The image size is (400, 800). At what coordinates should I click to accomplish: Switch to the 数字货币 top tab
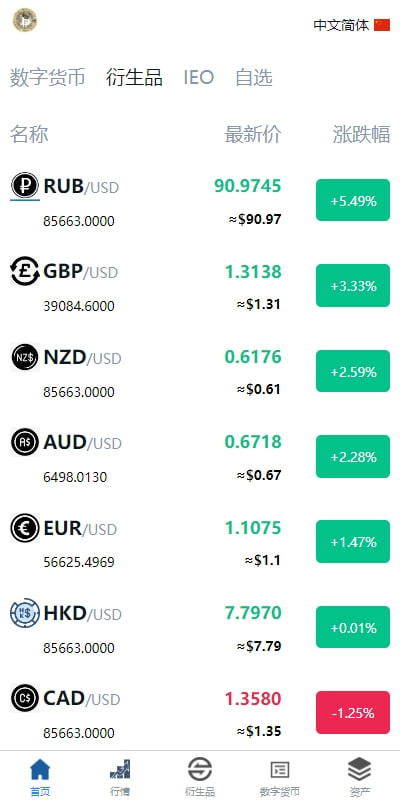[47, 78]
